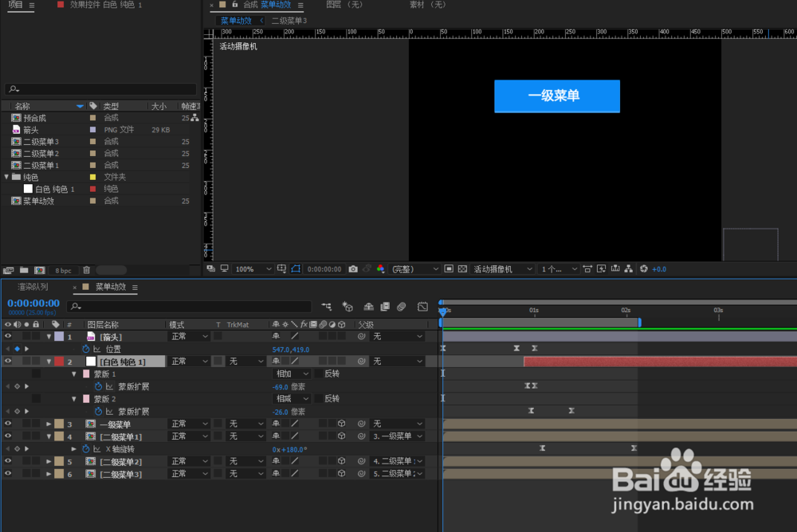Select the region of interest tool
Viewport: 797px width, 532px height.
(x=281, y=269)
